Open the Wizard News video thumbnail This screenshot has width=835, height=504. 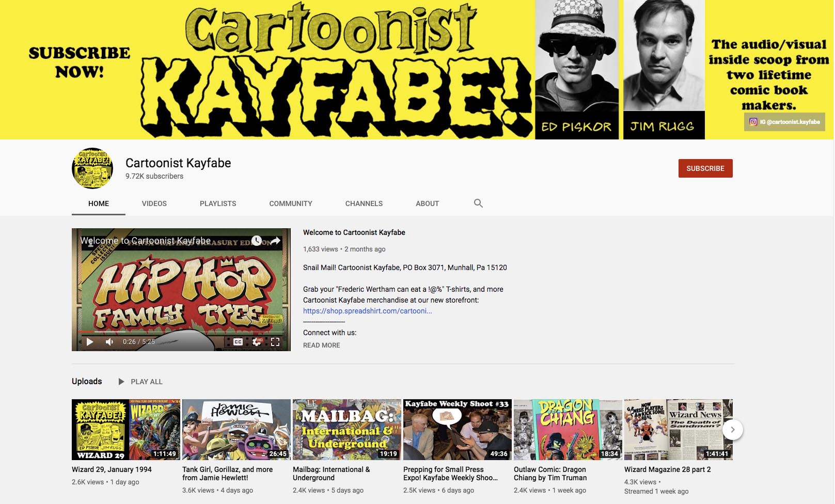(679, 430)
